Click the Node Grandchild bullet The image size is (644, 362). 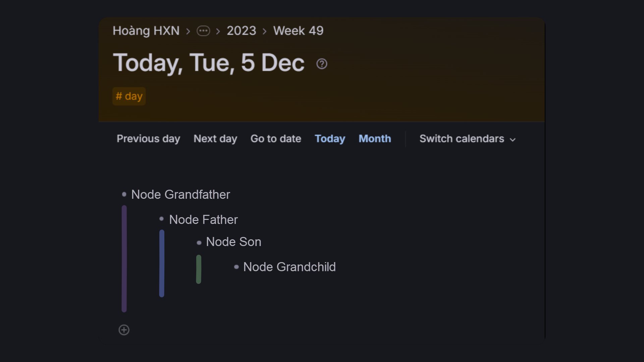(236, 267)
